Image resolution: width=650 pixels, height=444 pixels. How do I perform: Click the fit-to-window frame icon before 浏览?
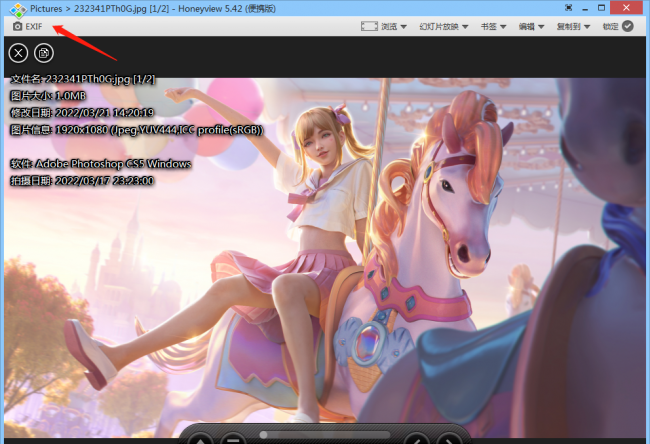[369, 27]
